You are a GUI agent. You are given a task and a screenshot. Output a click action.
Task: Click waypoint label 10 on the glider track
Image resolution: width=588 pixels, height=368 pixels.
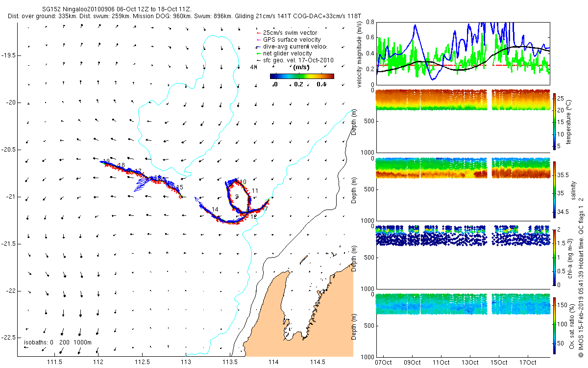pos(243,182)
